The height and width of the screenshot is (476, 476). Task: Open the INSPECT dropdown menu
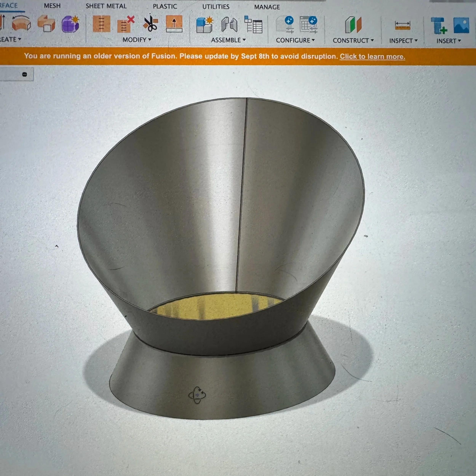pyautogui.click(x=403, y=41)
